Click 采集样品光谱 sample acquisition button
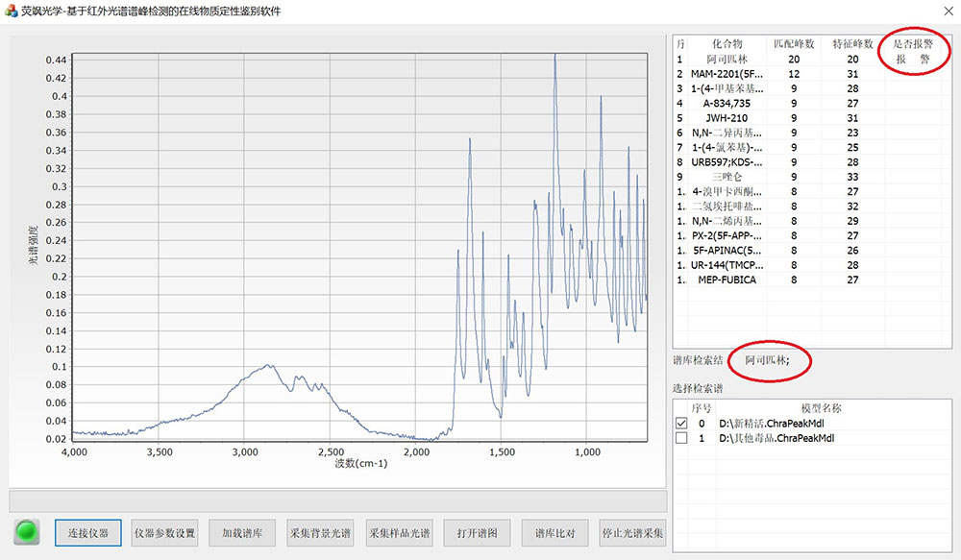Screen dimensions: 961x560 click(x=399, y=533)
